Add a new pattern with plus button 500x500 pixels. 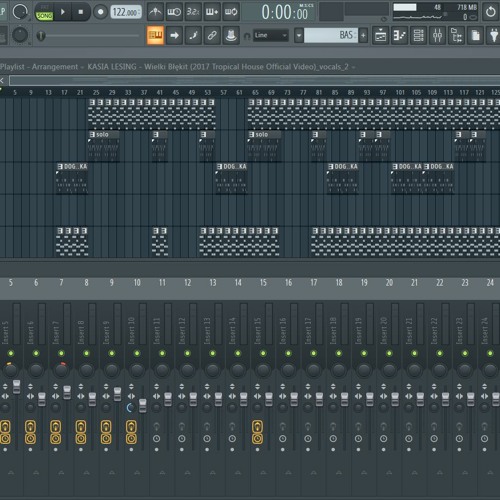point(363,35)
